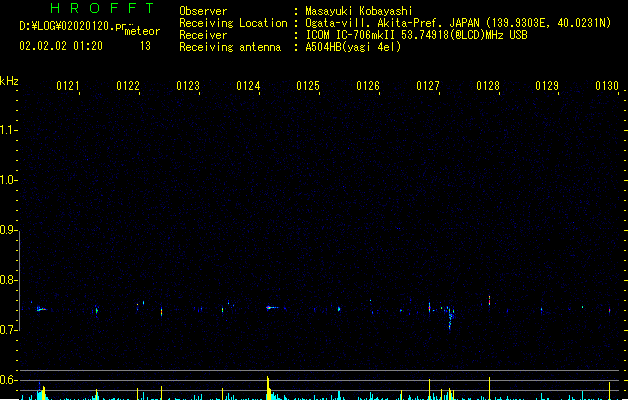
Task: Click the 0.6 kHz axis label
Action: [x=8, y=380]
